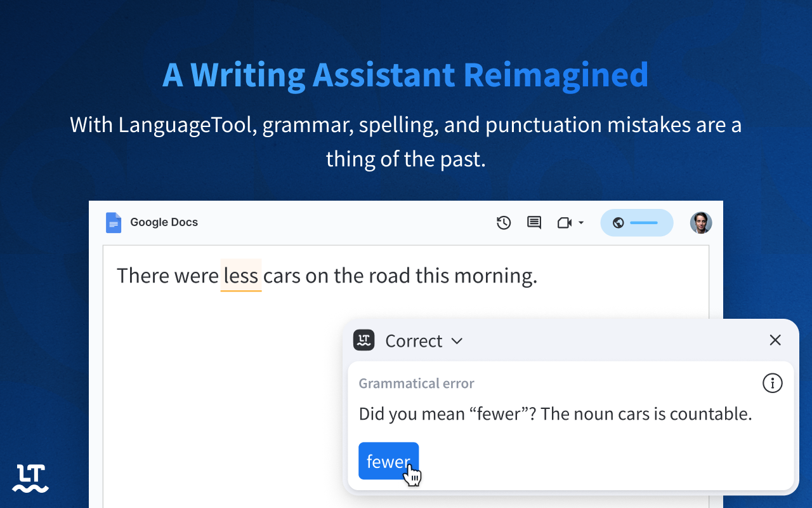Select the underlined word "less"
Image resolution: width=812 pixels, height=508 pixels.
coord(241,275)
